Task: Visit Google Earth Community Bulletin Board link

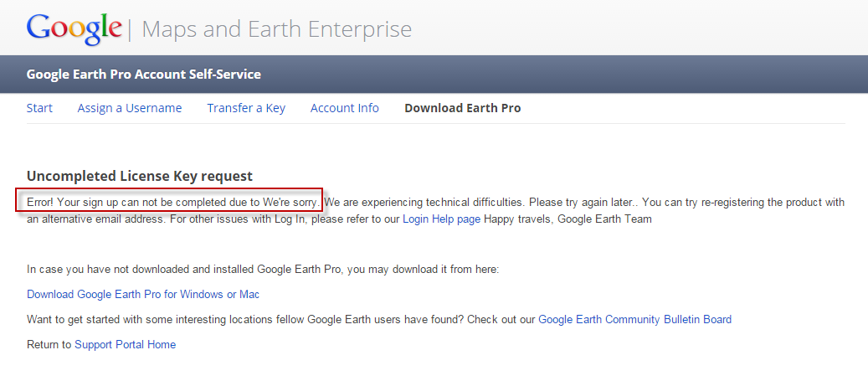Action: tap(635, 320)
